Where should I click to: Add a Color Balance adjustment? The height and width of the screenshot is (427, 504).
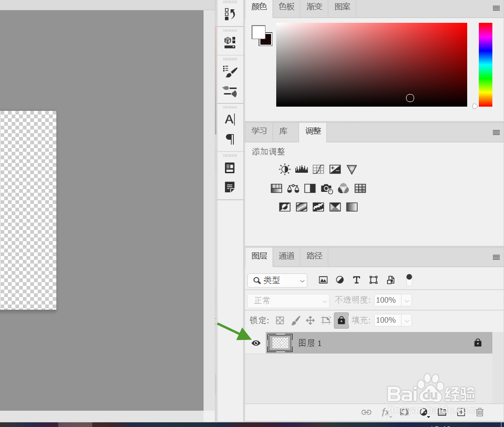pyautogui.click(x=293, y=188)
